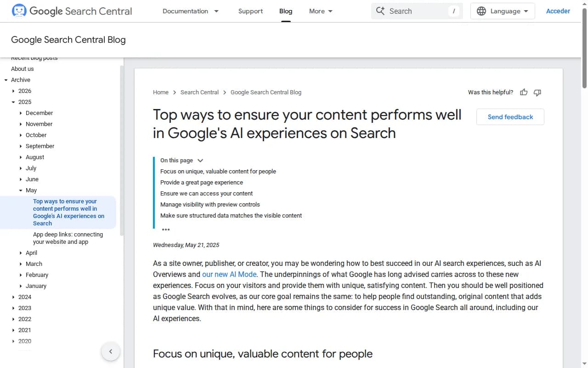The image size is (588, 368).
Task: Give thumbs down on 'Was this helpful?'
Action: [x=537, y=92]
